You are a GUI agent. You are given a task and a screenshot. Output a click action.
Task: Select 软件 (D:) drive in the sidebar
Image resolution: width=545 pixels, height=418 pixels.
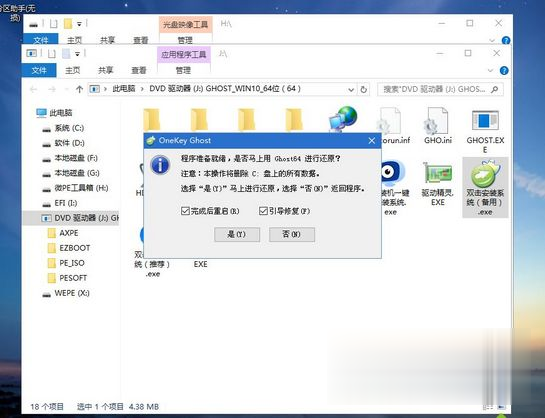(x=70, y=143)
